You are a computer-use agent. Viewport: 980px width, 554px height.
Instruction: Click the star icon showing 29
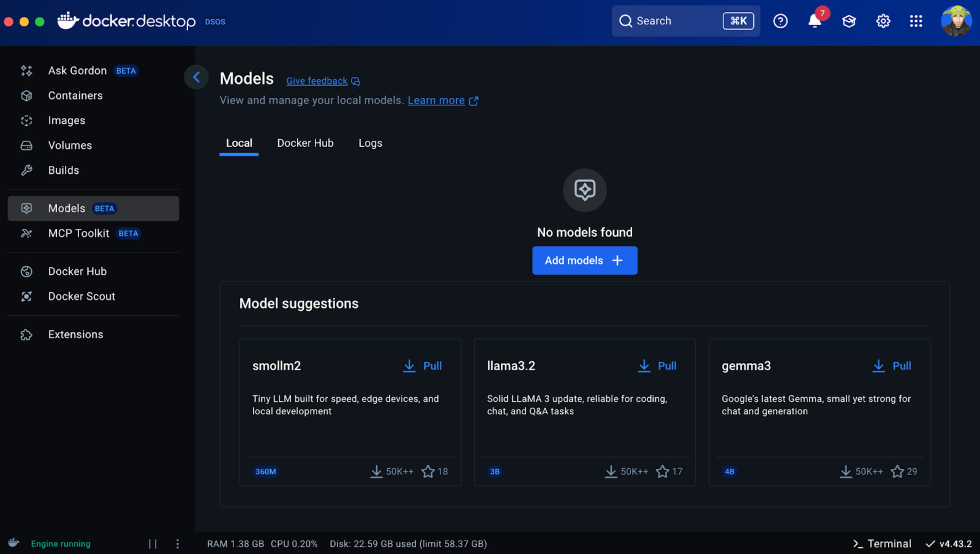[897, 471]
